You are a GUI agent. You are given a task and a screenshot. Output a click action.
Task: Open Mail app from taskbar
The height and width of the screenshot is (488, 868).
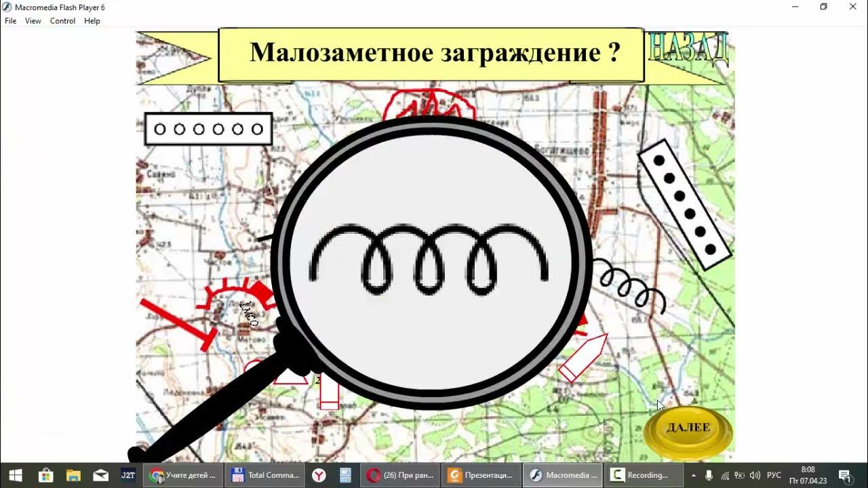click(x=100, y=475)
